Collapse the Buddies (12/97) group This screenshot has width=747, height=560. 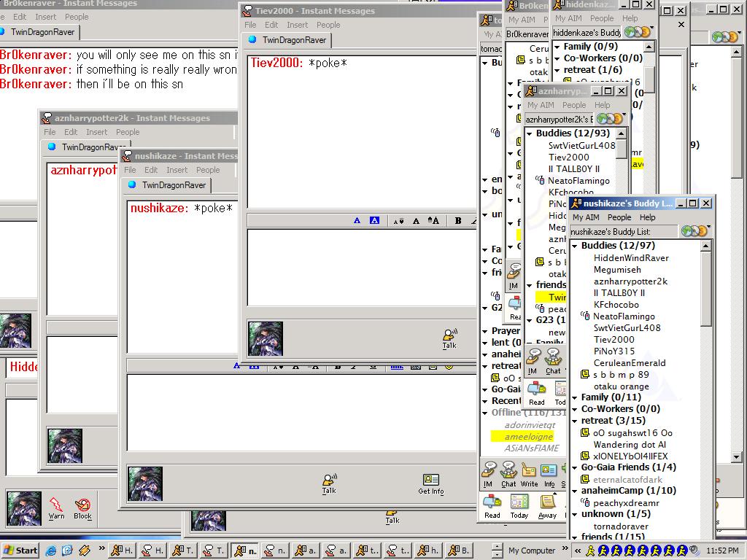click(575, 246)
